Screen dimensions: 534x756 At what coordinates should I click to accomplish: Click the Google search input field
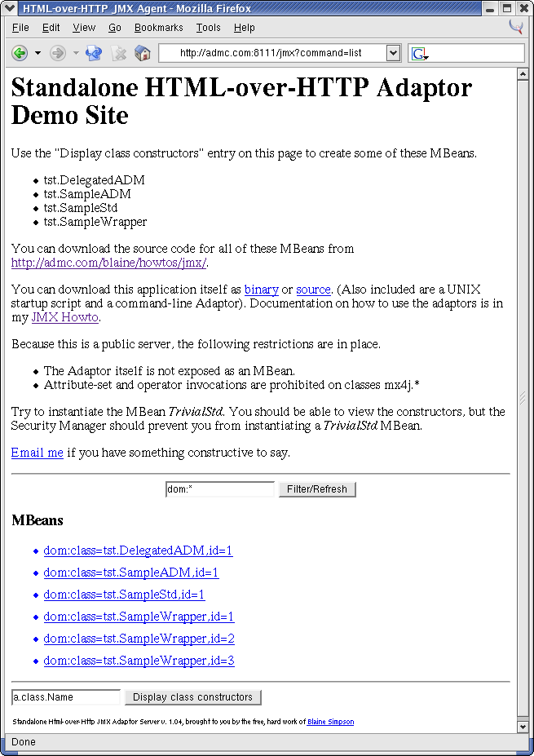(475, 53)
